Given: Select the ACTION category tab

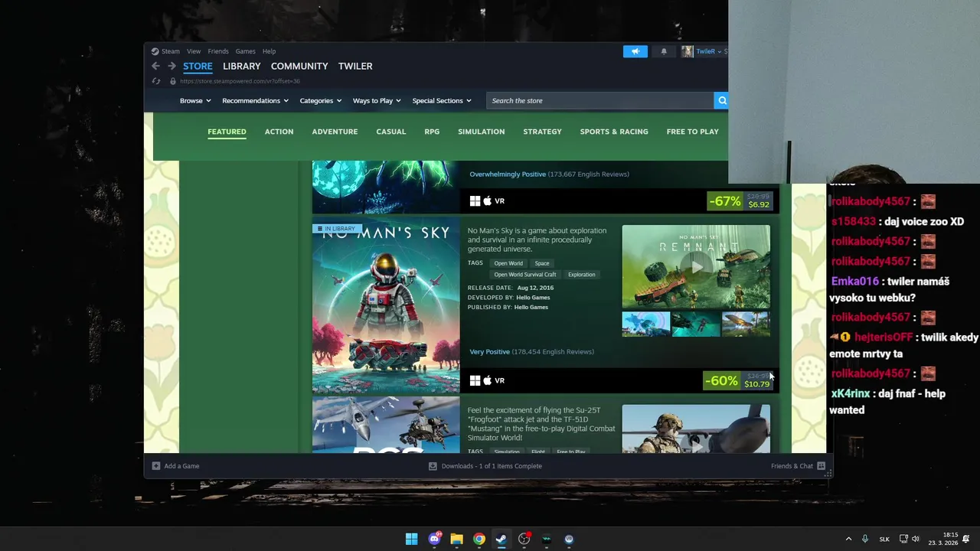Looking at the screenshot, I should click(279, 132).
